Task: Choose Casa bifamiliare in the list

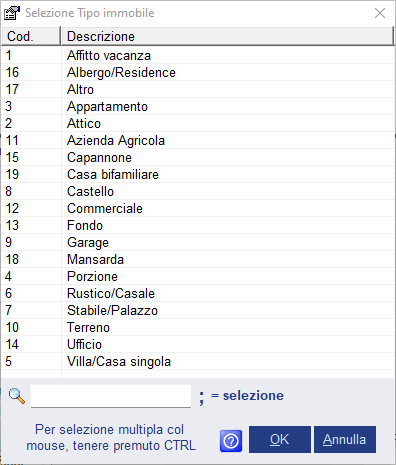Action: tap(198, 174)
